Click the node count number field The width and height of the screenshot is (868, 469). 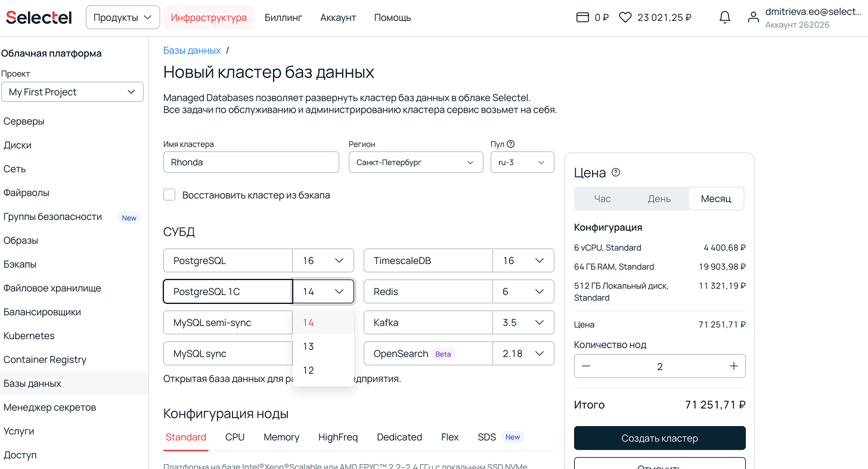(660, 366)
